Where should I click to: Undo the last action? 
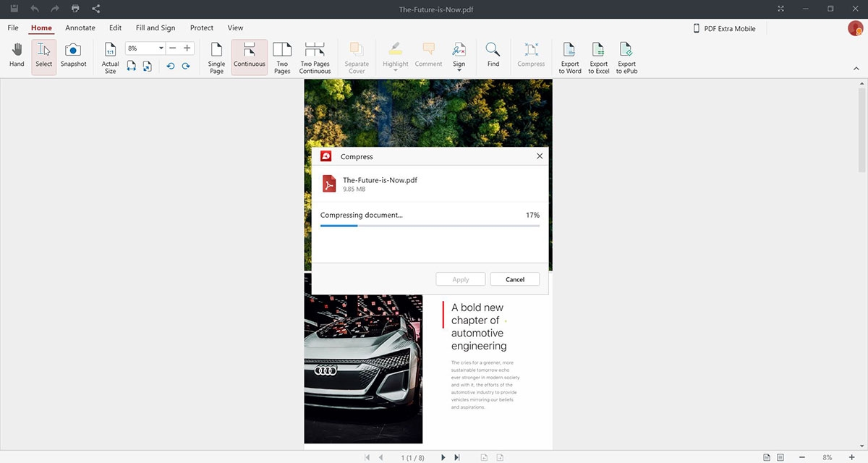(35, 9)
